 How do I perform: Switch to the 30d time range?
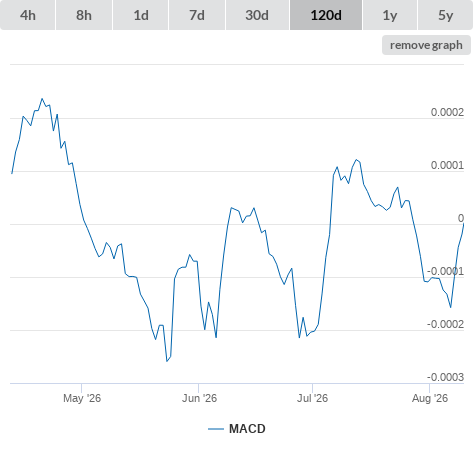point(257,15)
